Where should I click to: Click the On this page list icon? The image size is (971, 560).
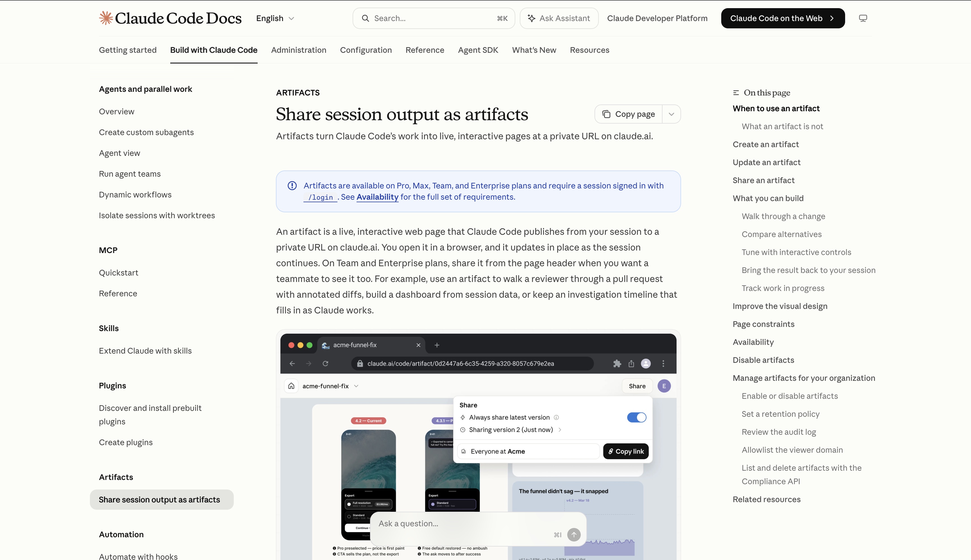pos(736,93)
